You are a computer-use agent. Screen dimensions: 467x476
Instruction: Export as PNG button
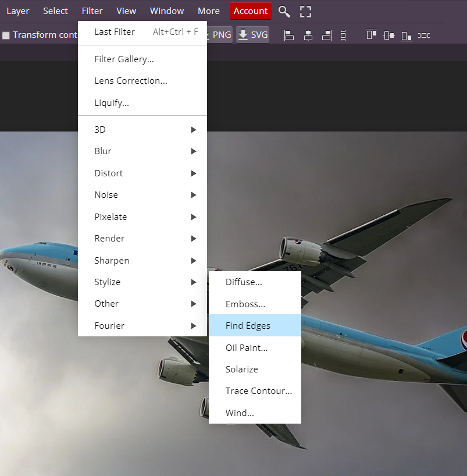point(220,34)
